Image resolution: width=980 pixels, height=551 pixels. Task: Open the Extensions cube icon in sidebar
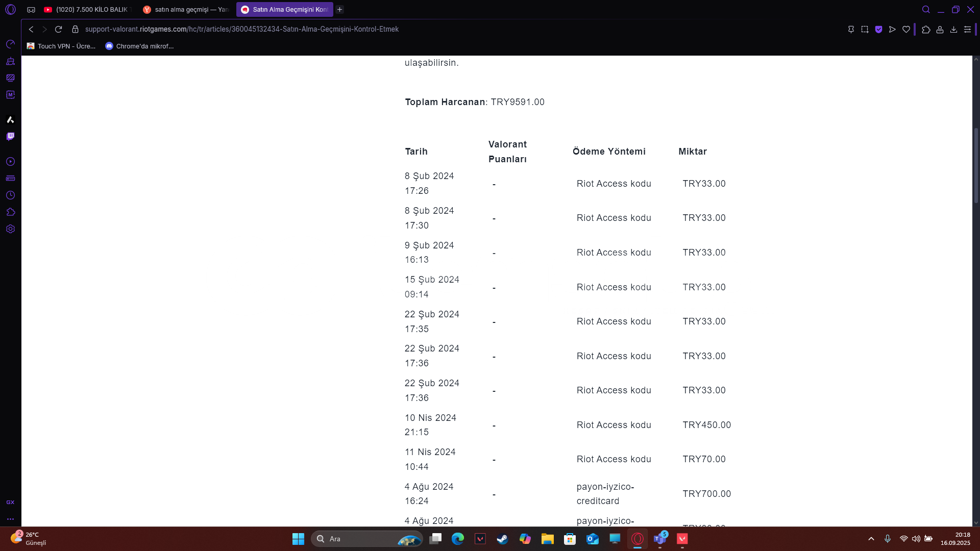coord(10,212)
